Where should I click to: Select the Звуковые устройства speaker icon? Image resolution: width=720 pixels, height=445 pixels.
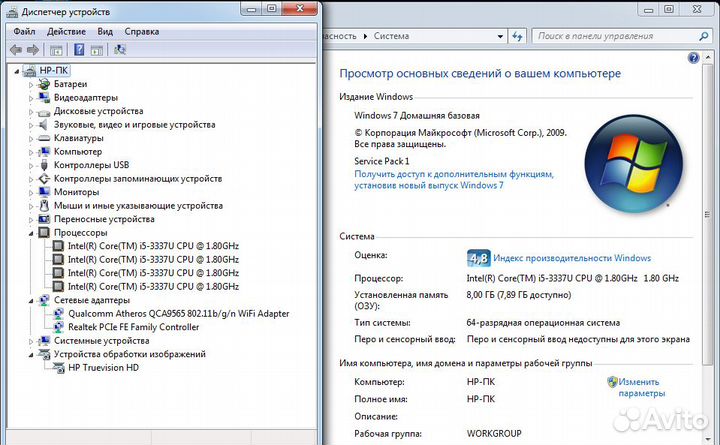click(43, 124)
